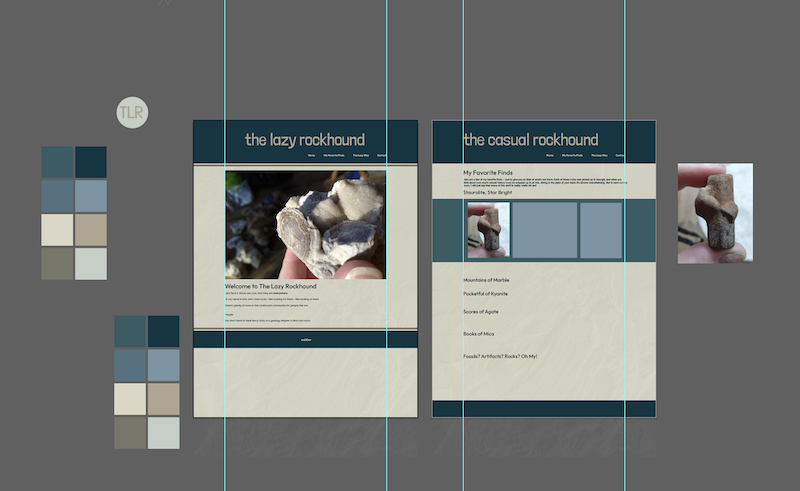Select the 'Pocketful of Kyanite' heading
This screenshot has height=491, width=800.
[485, 293]
